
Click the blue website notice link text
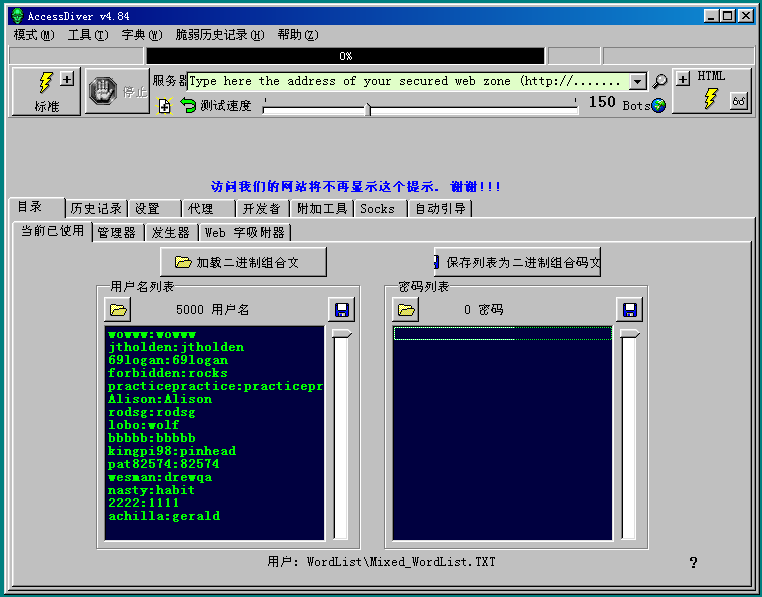pyautogui.click(x=355, y=186)
